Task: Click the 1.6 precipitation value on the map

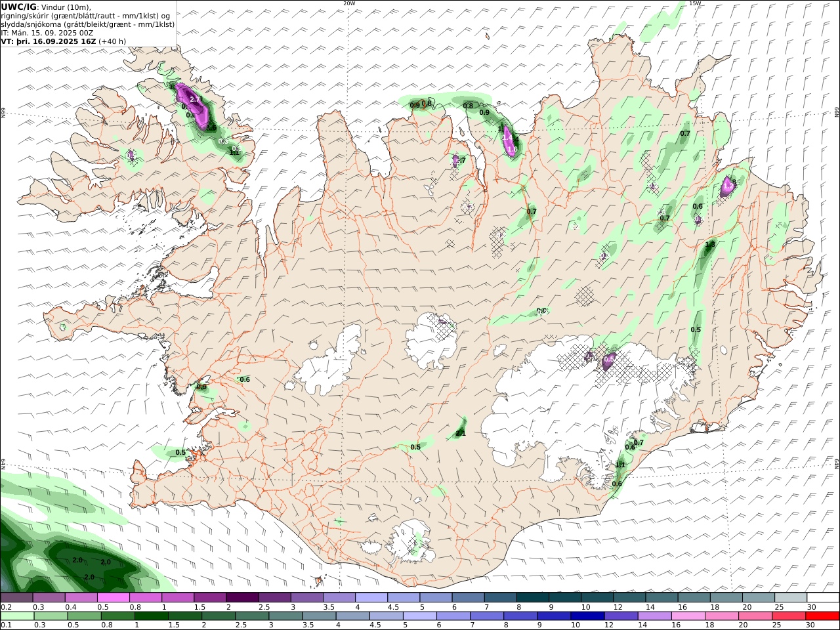Action: (x=513, y=149)
